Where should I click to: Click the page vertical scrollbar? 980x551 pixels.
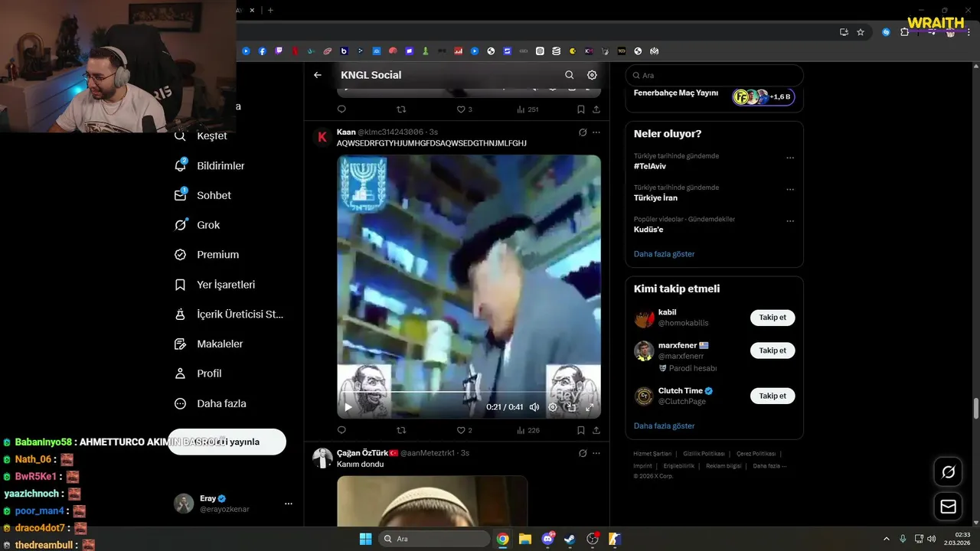976,408
